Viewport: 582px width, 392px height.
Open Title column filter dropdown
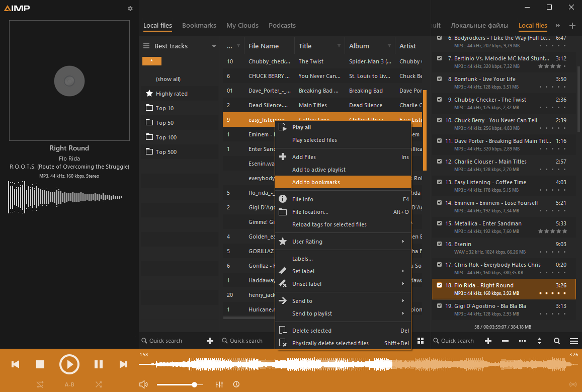pos(339,46)
